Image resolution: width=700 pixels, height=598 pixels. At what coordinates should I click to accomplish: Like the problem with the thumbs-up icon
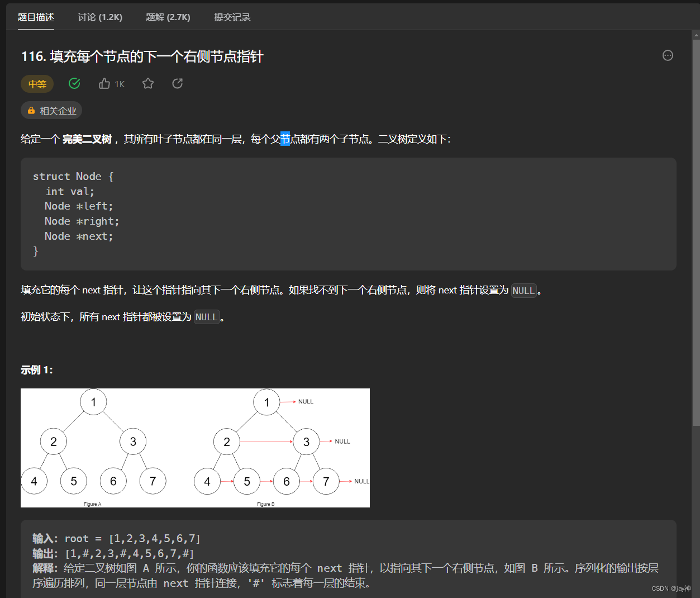pyautogui.click(x=104, y=83)
